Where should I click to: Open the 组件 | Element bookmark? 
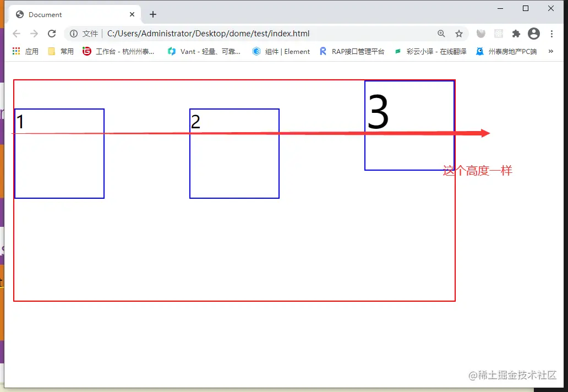pyautogui.click(x=281, y=51)
